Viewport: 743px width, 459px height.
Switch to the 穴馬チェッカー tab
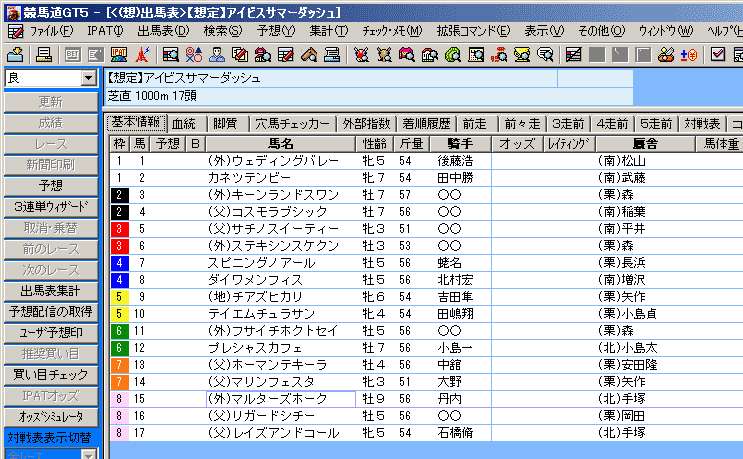click(x=291, y=123)
